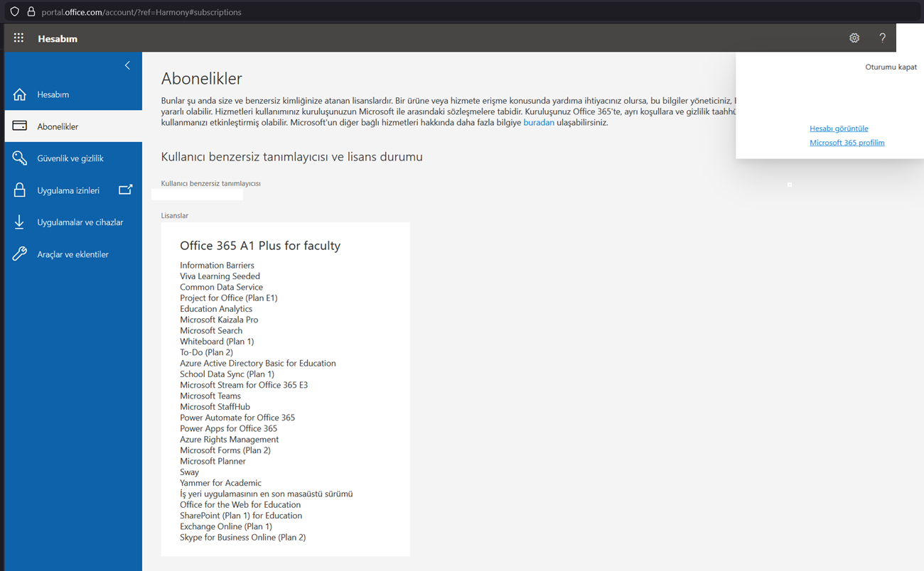Screen dimensions: 924x571
Task: Open the settings gear icon
Action: (854, 38)
